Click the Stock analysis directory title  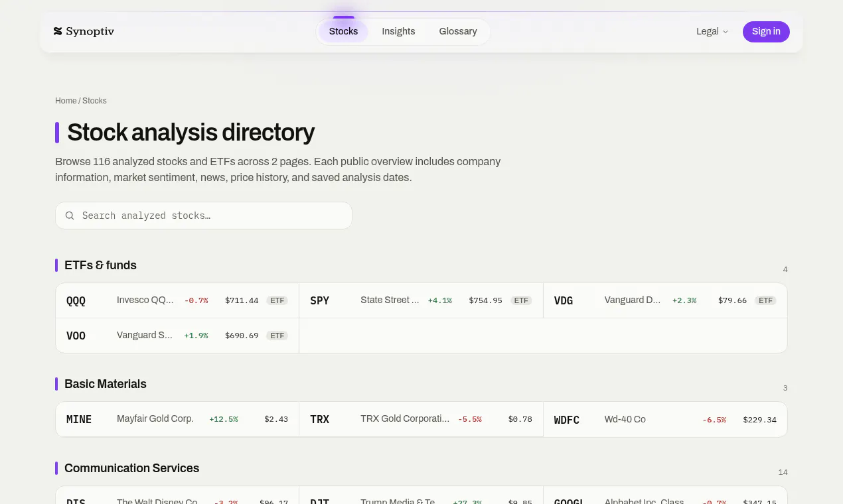click(191, 133)
